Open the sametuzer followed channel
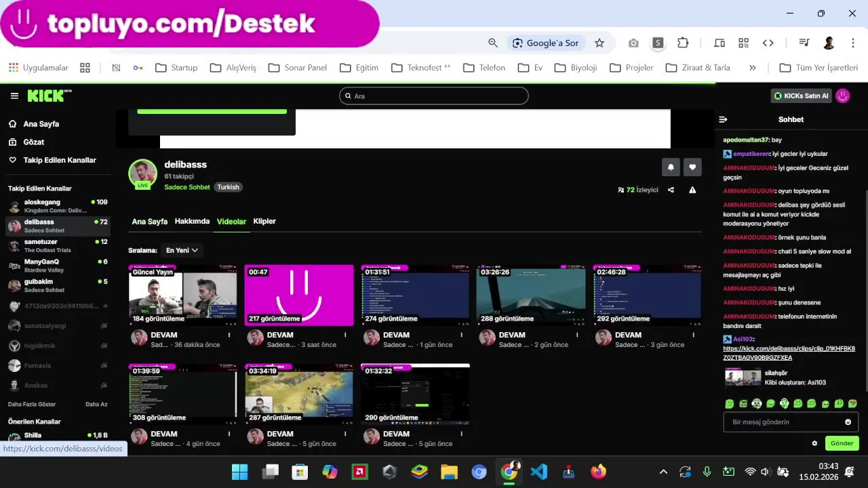 coord(58,245)
